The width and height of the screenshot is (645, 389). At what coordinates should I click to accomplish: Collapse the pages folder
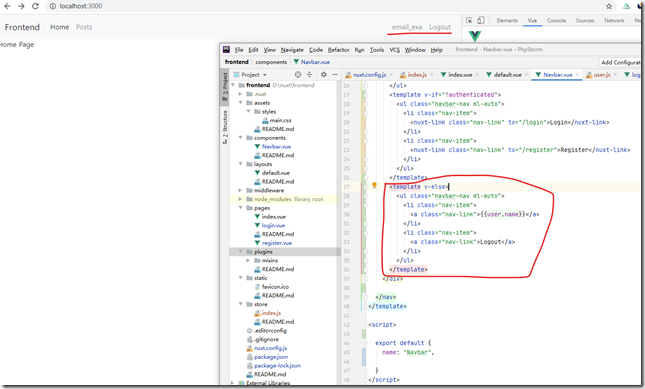pos(240,208)
